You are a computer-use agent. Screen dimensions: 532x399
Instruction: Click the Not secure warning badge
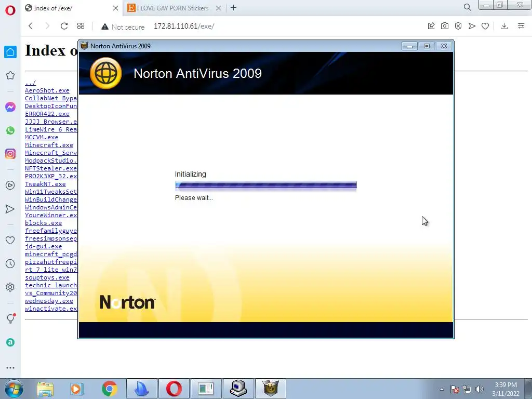[123, 27]
